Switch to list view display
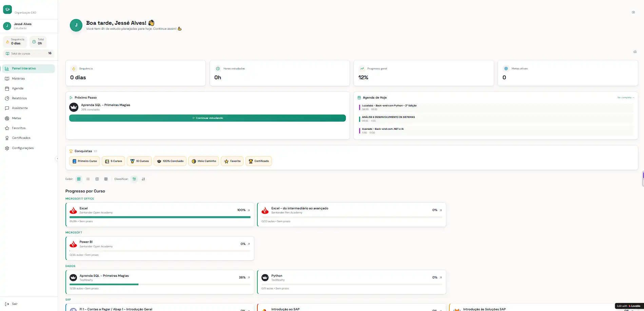Image resolution: width=644 pixels, height=311 pixels. (x=88, y=179)
